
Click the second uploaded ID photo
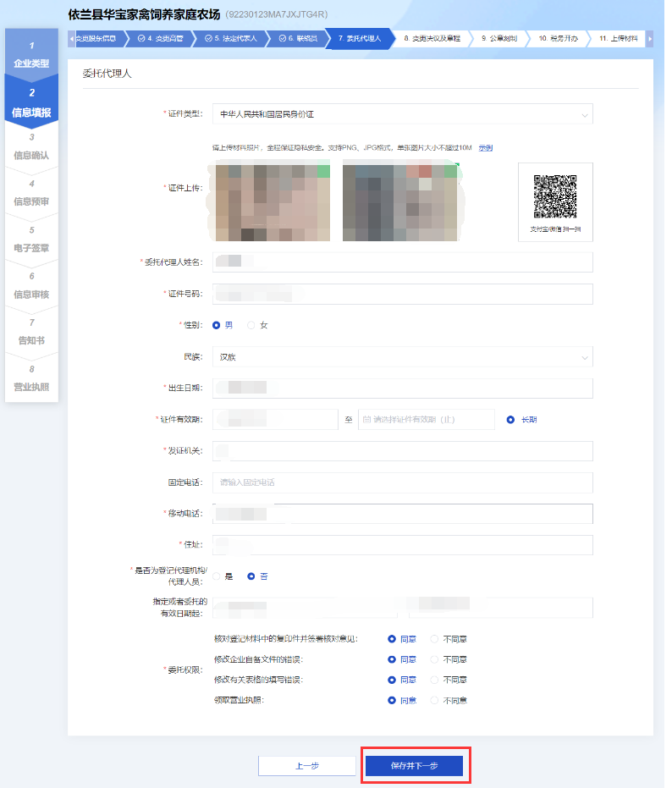coord(399,201)
